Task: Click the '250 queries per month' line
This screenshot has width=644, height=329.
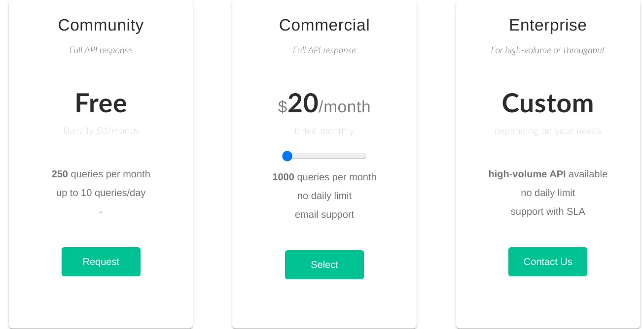Action: pos(101,174)
